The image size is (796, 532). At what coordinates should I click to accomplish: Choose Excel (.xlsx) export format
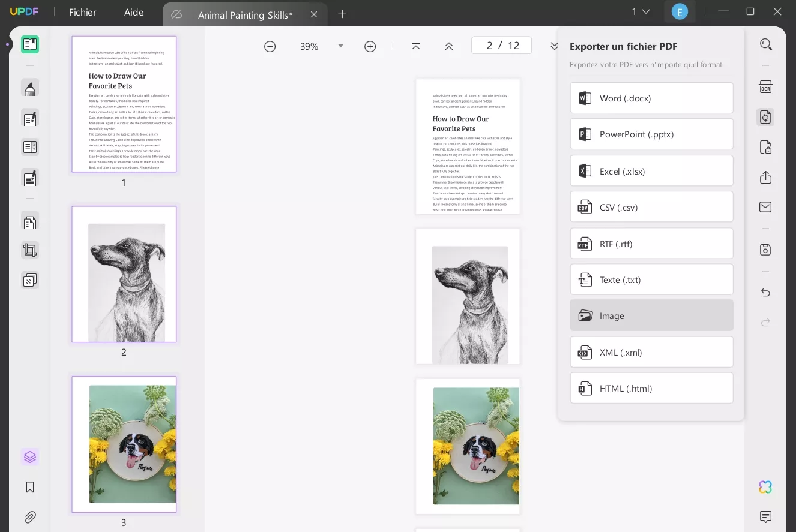pos(651,171)
